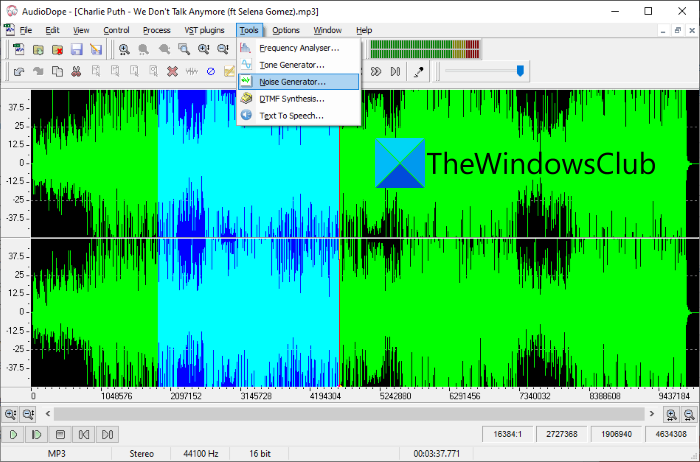Click bottom-right horizontal zoom in button

click(671, 414)
